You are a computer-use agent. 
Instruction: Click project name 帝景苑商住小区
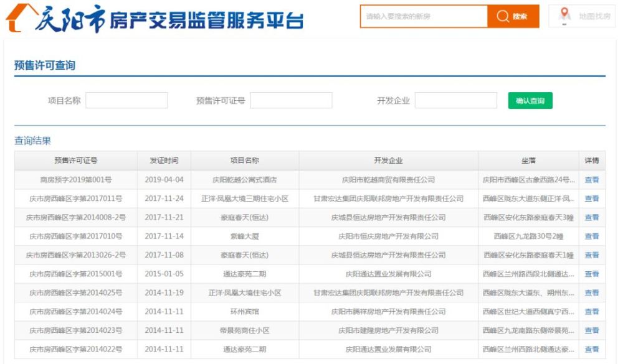point(245,330)
